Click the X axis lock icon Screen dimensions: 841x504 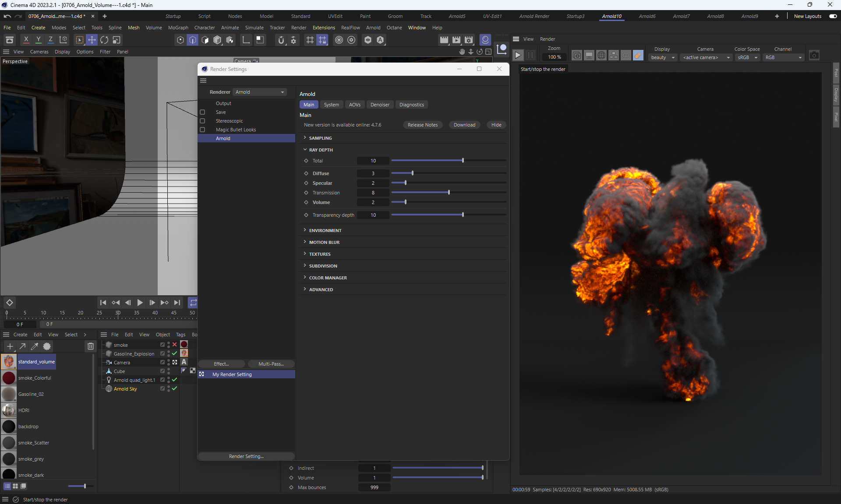tap(26, 40)
